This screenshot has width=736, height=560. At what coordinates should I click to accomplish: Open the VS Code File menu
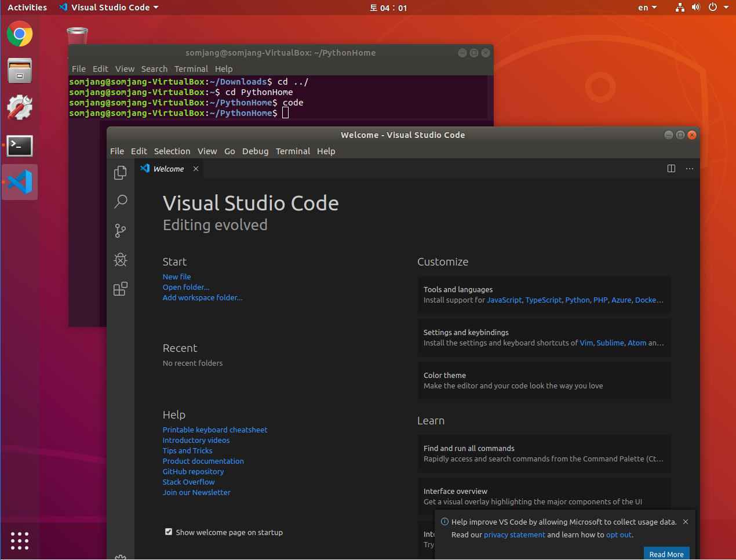coord(117,151)
